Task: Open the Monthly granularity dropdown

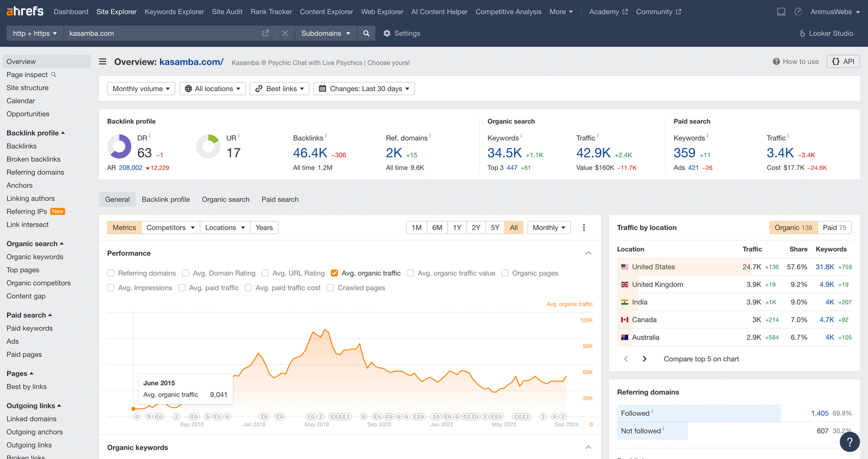Action: 549,227
